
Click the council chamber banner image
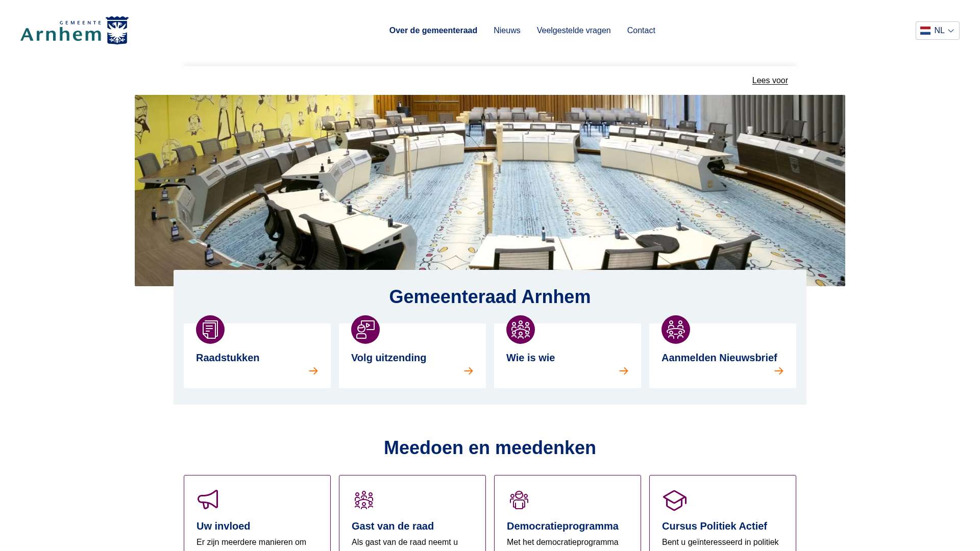click(x=490, y=179)
